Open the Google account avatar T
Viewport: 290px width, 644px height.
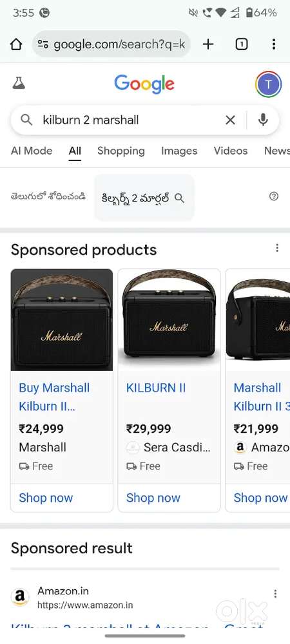(x=268, y=84)
